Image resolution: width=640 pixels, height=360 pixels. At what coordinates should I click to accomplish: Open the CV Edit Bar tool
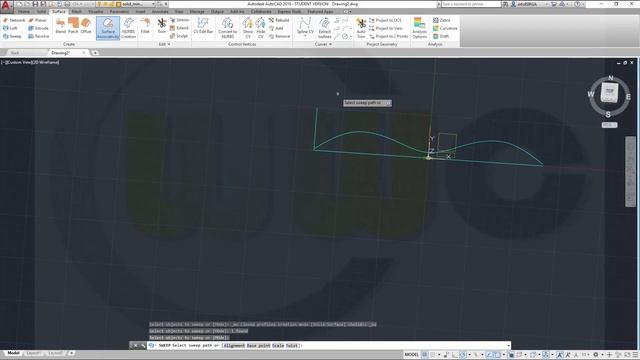pyautogui.click(x=203, y=26)
